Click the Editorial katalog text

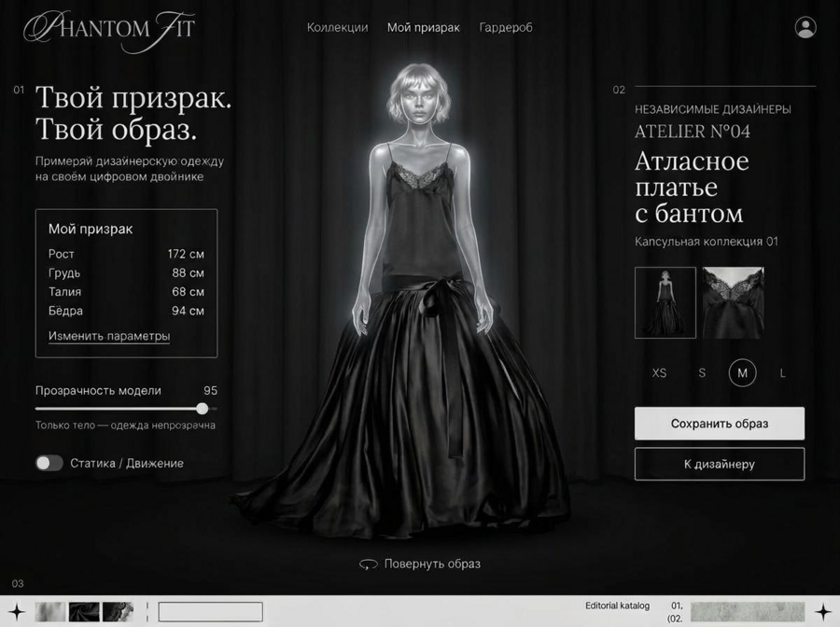click(617, 606)
